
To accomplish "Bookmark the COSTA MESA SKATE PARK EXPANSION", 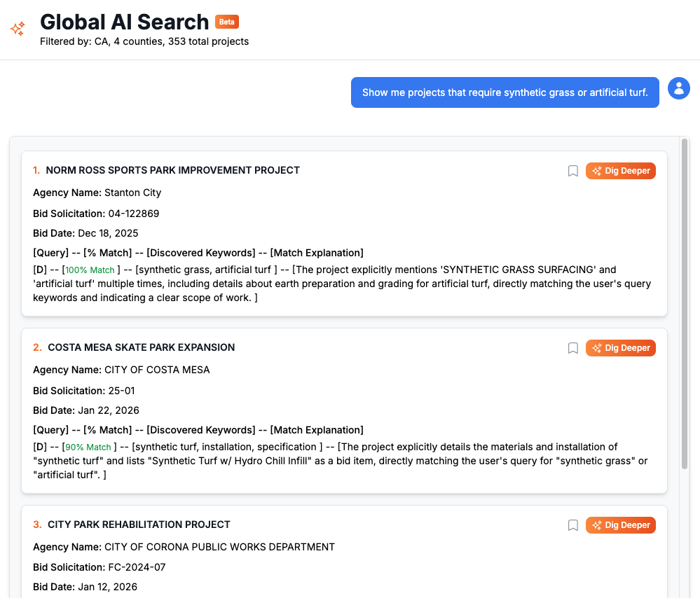I will coord(572,348).
